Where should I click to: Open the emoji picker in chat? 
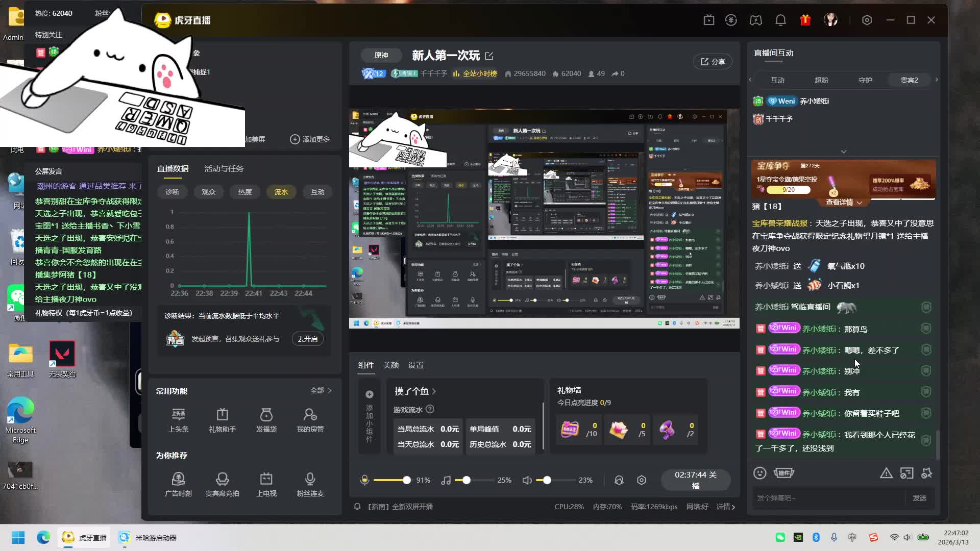pos(759,473)
